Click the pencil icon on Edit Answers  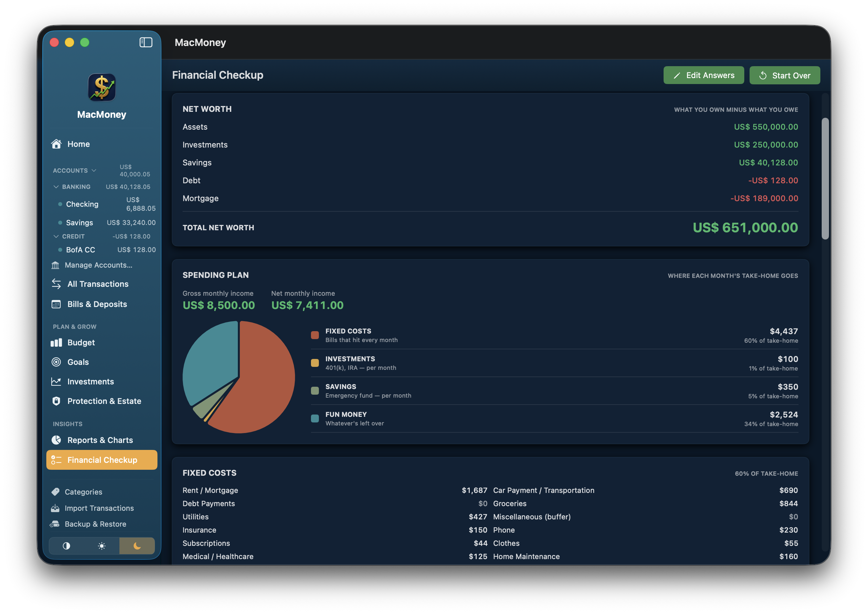pyautogui.click(x=677, y=76)
